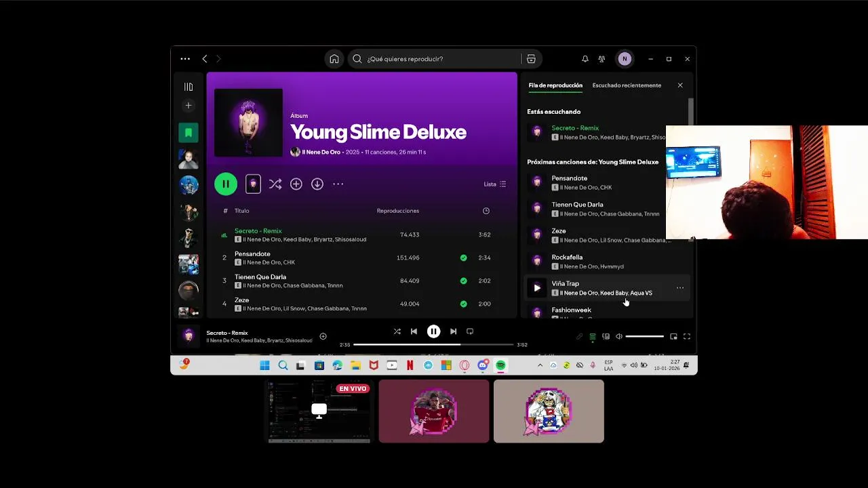Adjust the volume slider

644,336
